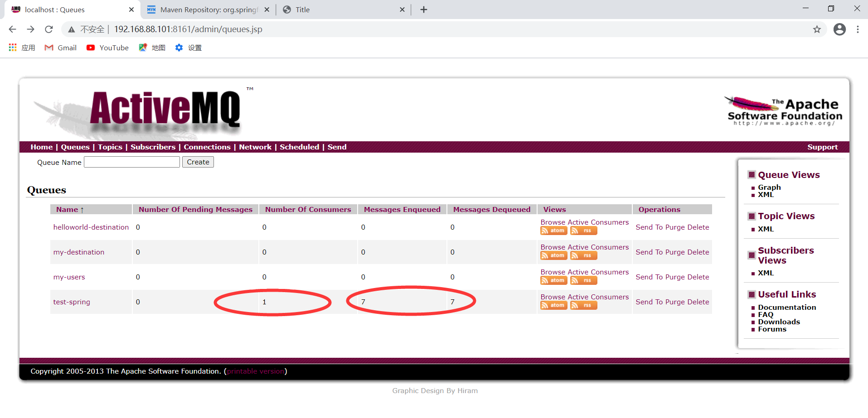
Task: Open rss feed for my-users queue
Action: [x=583, y=280]
